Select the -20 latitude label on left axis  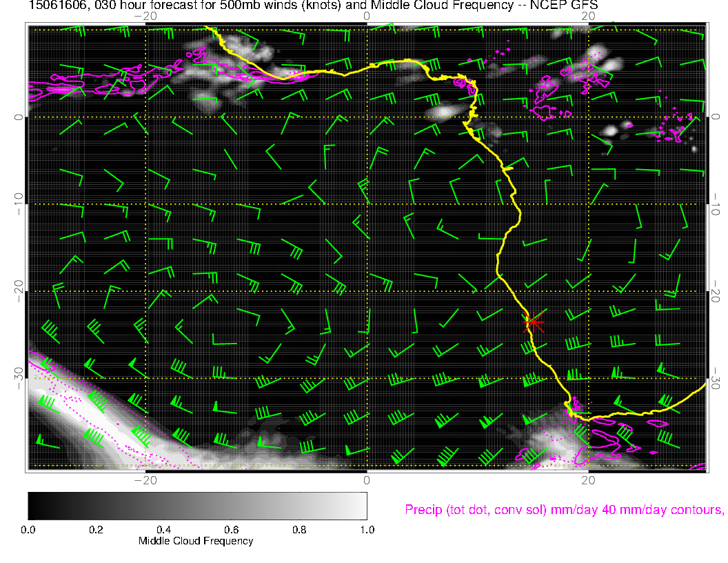coord(19,291)
